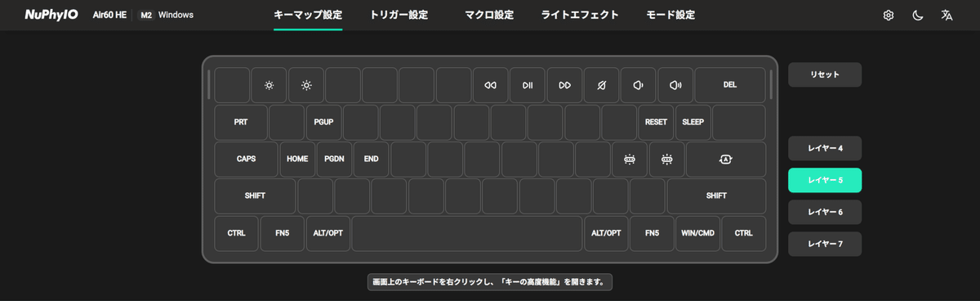Select the END key
The height and width of the screenshot is (301, 980).
point(372,159)
